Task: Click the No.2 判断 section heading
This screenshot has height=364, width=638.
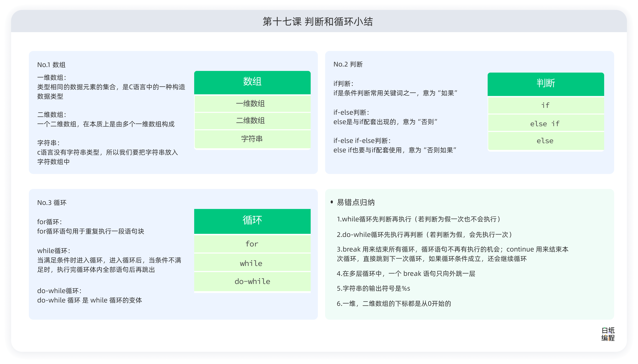Action: (348, 64)
